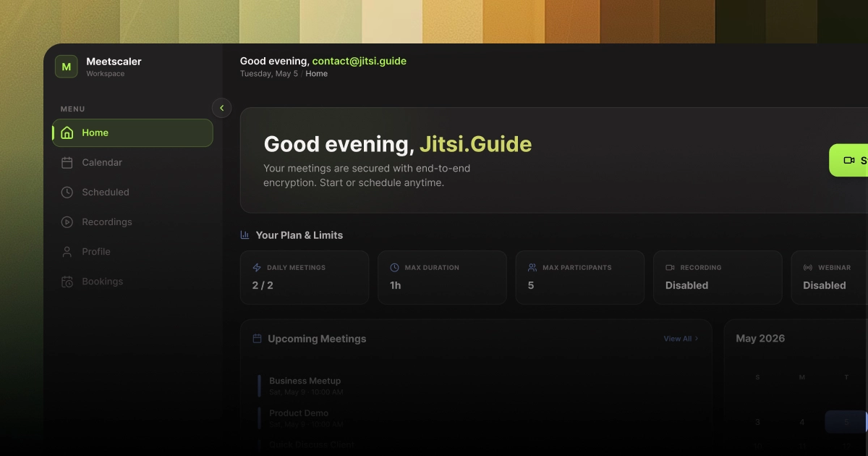
Task: Click the Meetscaler workspace name
Action: 114,62
